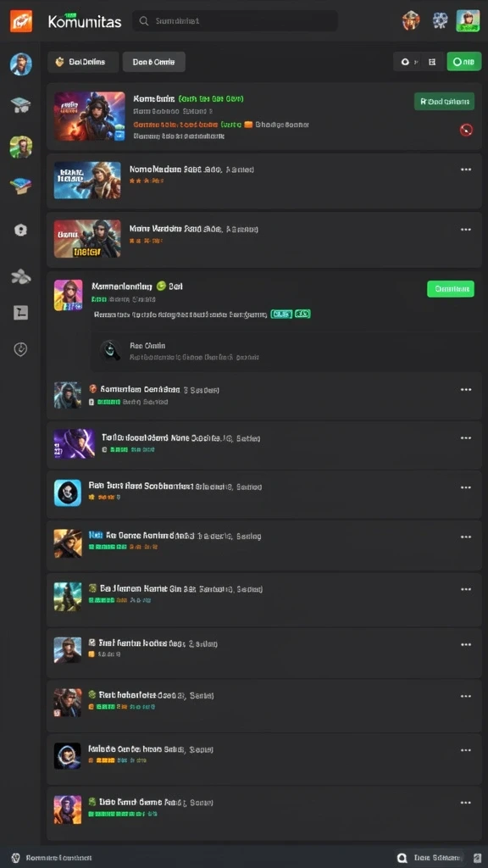Click the shield icon in the bottom status bar
The width and height of the screenshot is (488, 868).
pyautogui.click(x=16, y=858)
